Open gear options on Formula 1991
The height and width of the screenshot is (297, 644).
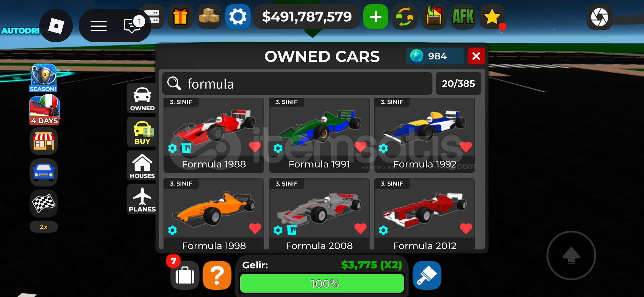(278, 148)
